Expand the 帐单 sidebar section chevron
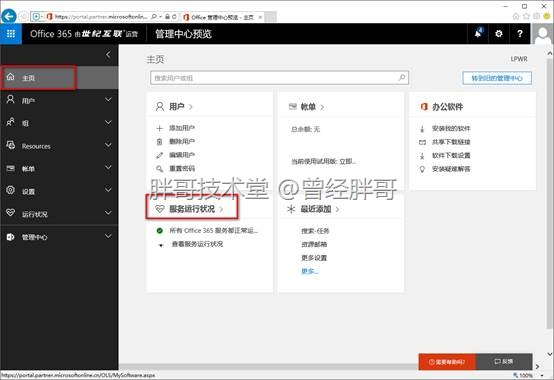554x380 pixels. (108, 167)
